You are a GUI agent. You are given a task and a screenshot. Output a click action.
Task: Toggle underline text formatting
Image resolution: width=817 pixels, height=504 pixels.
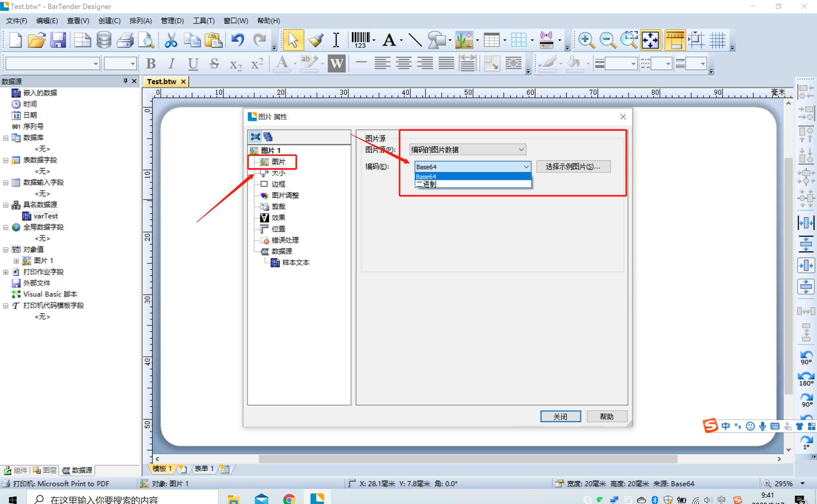(x=193, y=63)
